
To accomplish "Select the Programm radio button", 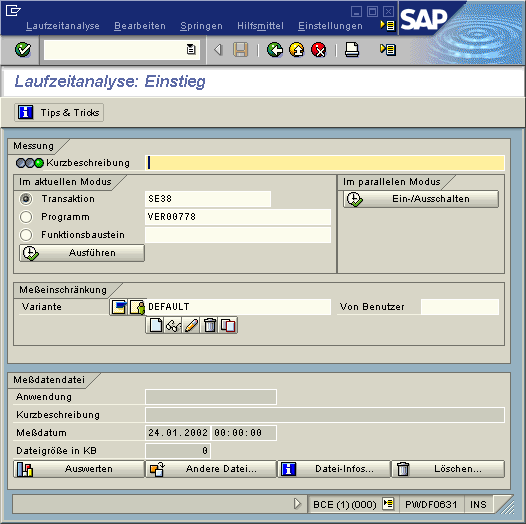I will point(26,217).
